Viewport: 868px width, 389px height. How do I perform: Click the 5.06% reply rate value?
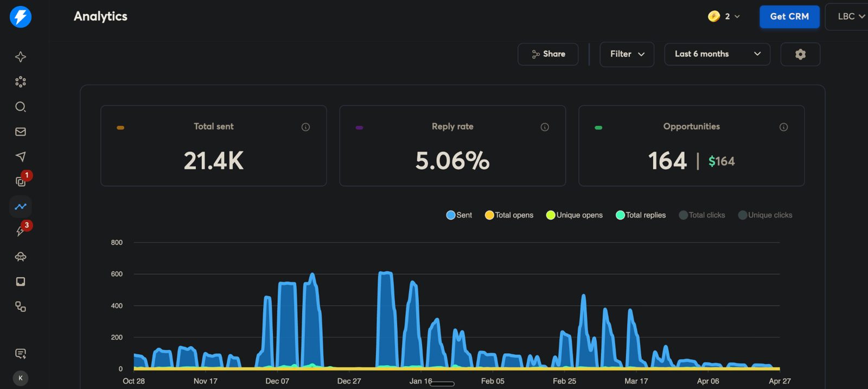[x=452, y=161]
